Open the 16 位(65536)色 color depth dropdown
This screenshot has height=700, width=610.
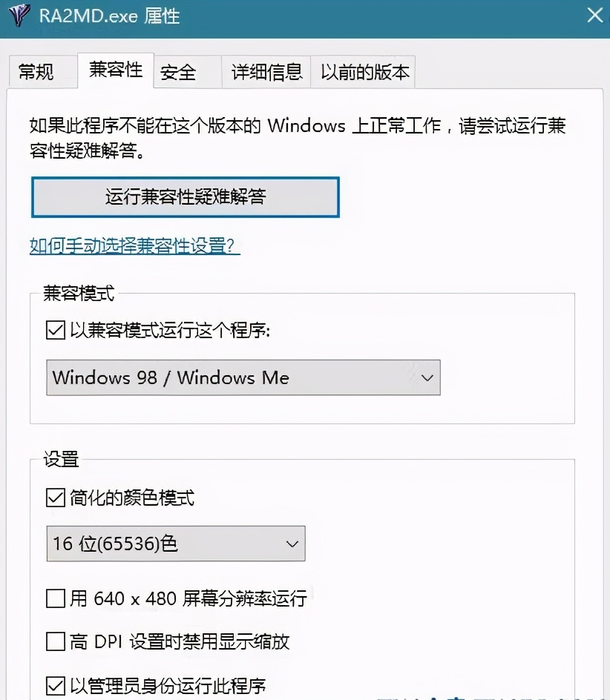(x=176, y=543)
